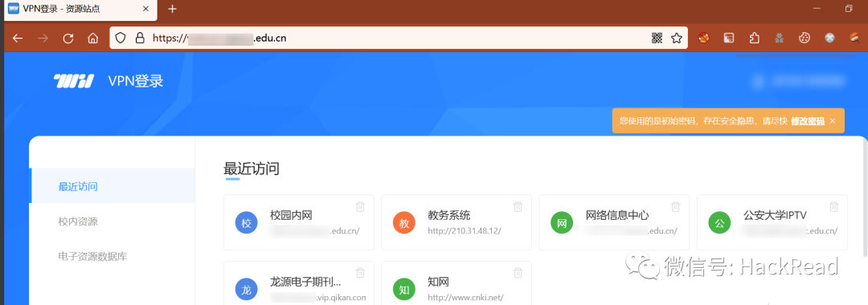868x305 pixels.
Task: Click the container tabs extension icon
Action: 729,39
